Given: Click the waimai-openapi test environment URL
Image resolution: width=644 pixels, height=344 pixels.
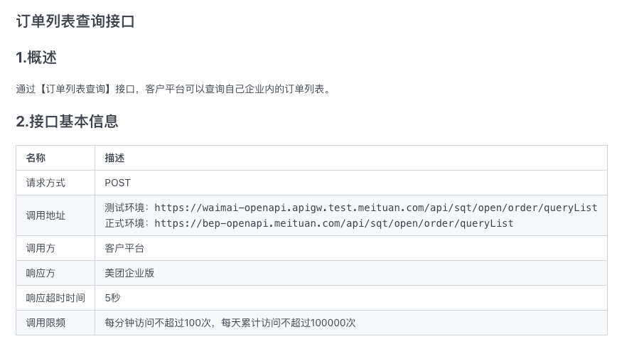Looking at the screenshot, I should (375, 208).
